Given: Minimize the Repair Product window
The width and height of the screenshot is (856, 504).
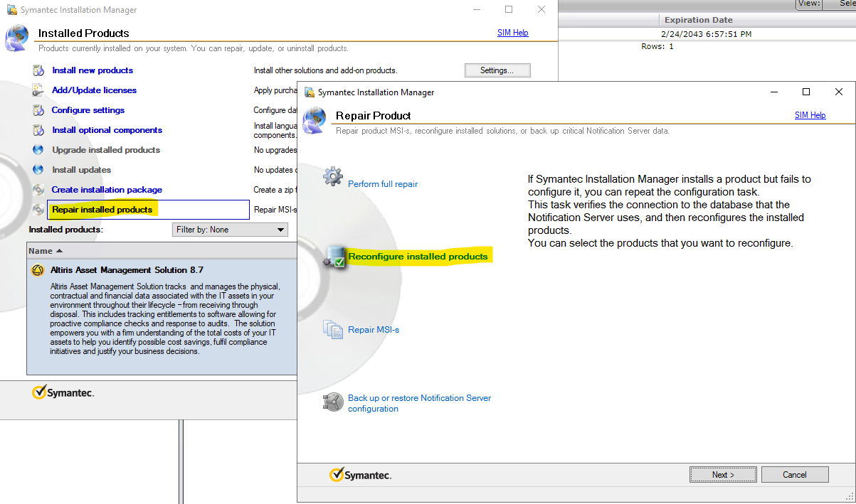Looking at the screenshot, I should (773, 92).
